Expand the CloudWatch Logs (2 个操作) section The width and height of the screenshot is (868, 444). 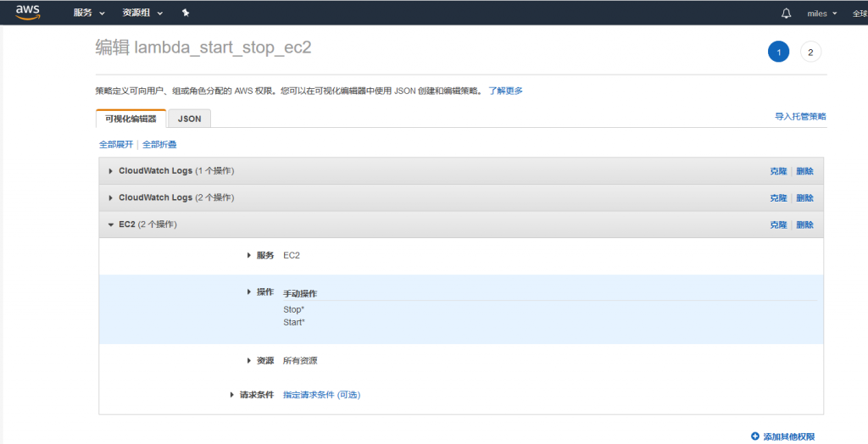tap(110, 198)
